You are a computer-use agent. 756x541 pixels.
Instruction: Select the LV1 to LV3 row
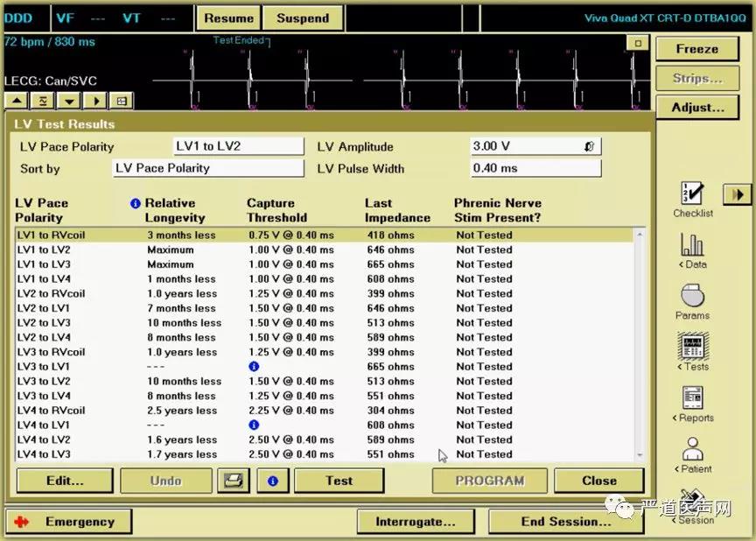click(325, 264)
